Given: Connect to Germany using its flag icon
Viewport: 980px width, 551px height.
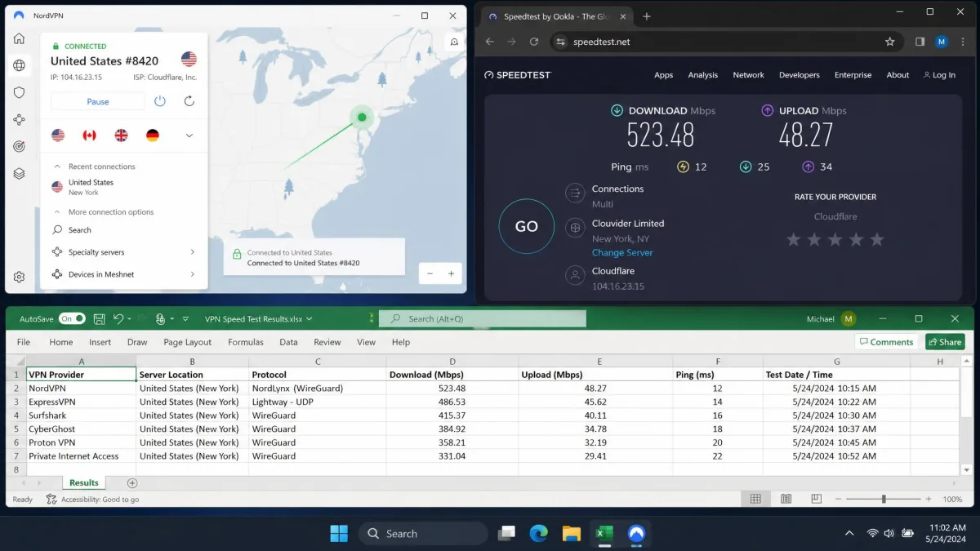Looking at the screenshot, I should click(x=153, y=136).
